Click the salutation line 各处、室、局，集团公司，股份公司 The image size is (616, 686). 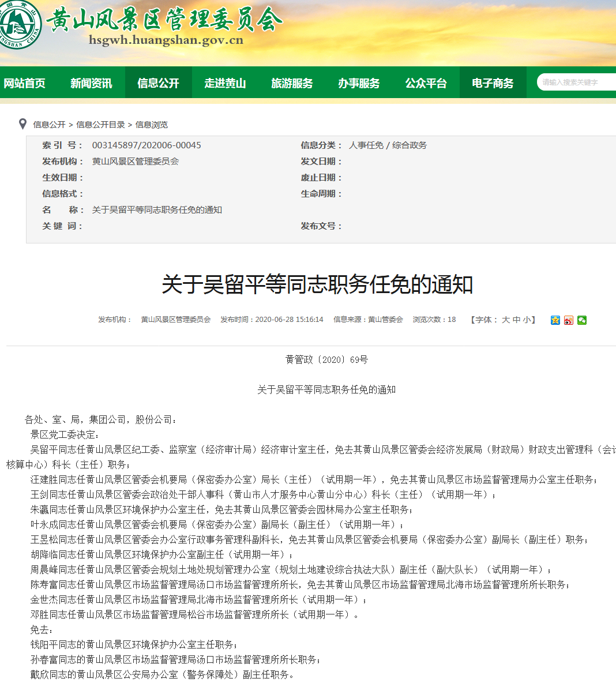click(x=100, y=419)
